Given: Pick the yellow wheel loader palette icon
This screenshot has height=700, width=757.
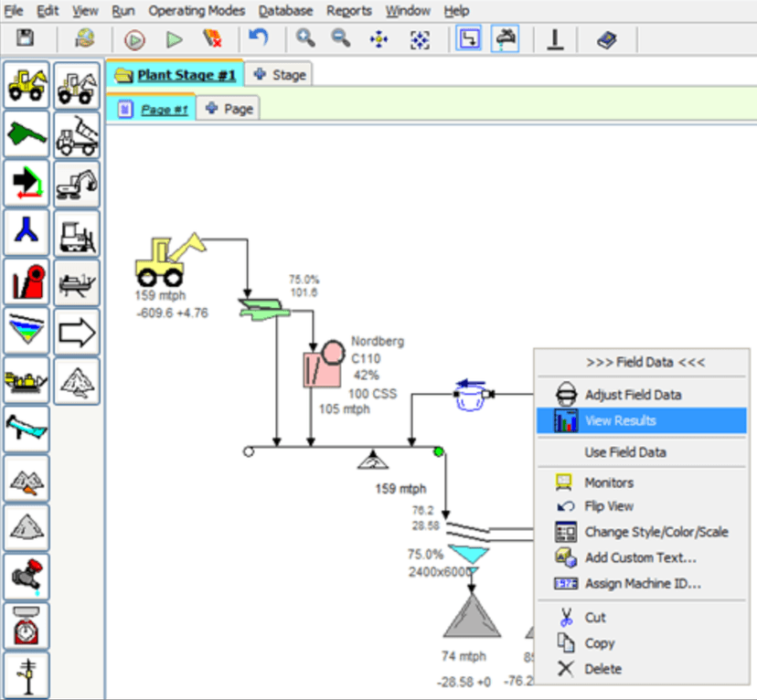Looking at the screenshot, I should point(27,84).
